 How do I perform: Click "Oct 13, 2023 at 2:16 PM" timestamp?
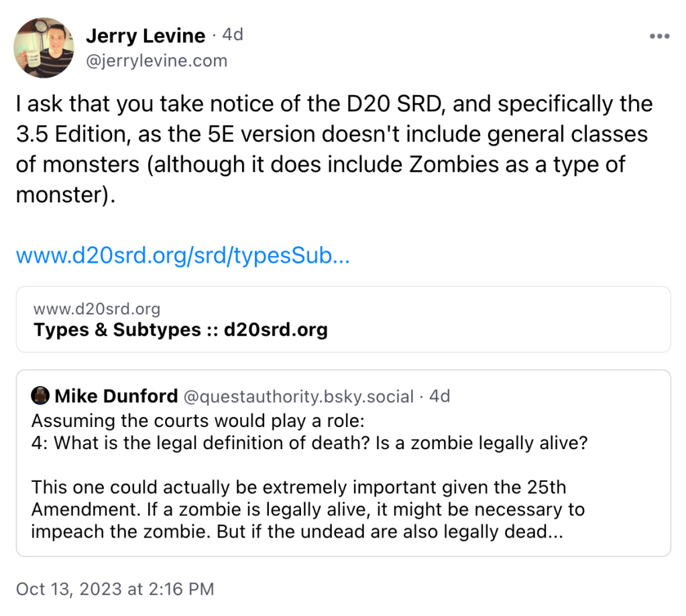pos(115,589)
